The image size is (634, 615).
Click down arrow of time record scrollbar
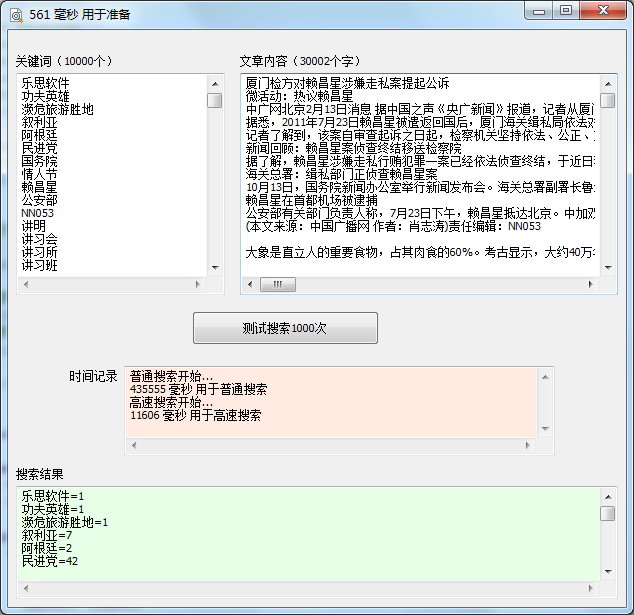545,428
